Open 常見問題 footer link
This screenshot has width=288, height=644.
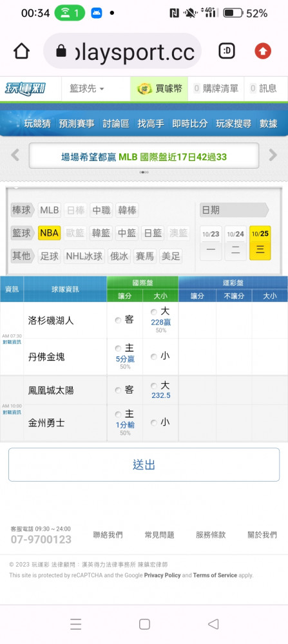pos(159,535)
